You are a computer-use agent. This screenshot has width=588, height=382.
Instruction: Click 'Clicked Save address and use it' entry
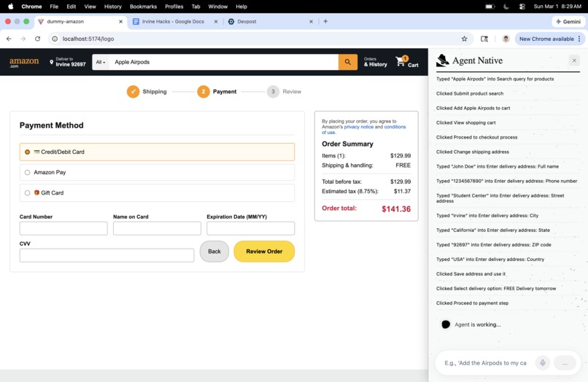tap(471, 273)
